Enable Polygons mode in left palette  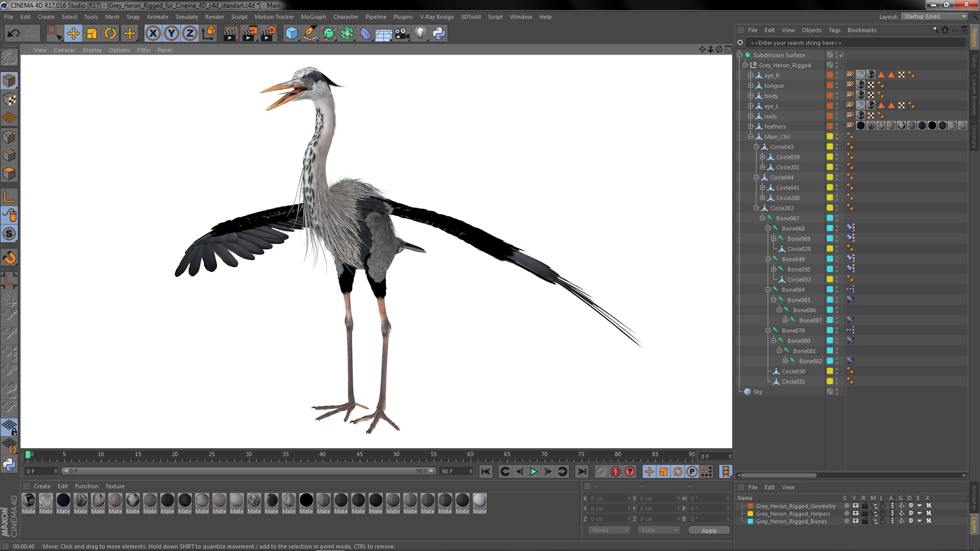click(x=9, y=173)
